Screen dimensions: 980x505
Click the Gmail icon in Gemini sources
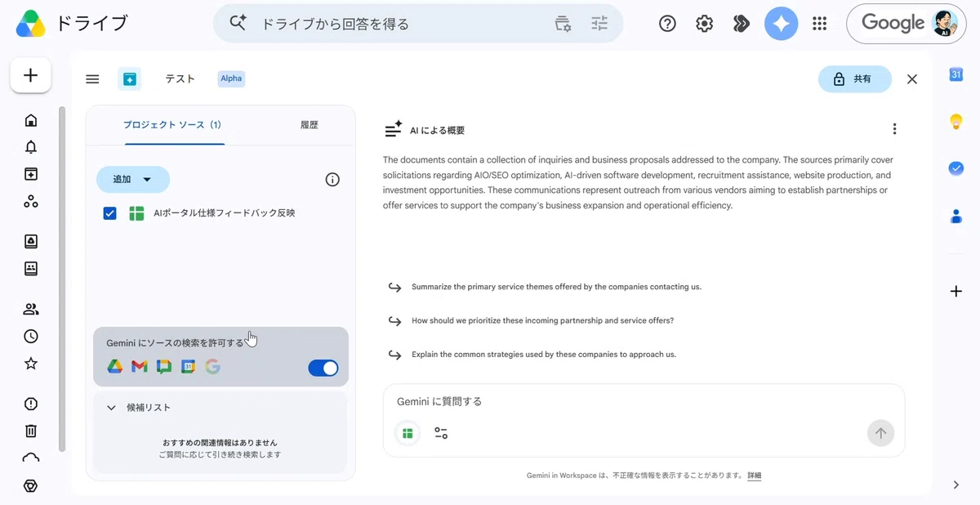[x=140, y=367]
